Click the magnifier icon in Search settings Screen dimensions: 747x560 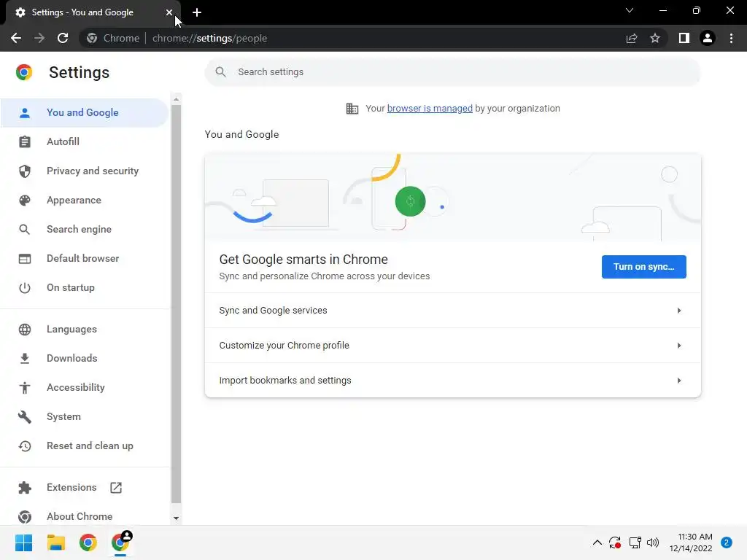[220, 72]
